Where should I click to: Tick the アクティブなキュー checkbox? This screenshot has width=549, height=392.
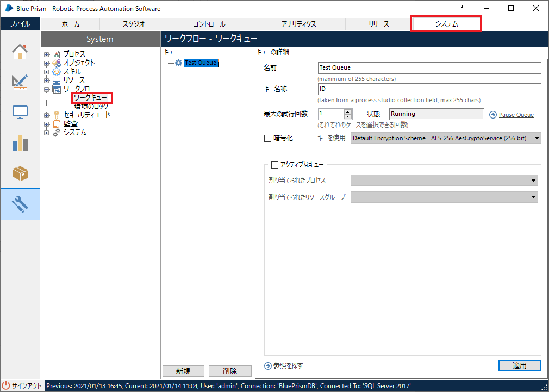(x=275, y=164)
